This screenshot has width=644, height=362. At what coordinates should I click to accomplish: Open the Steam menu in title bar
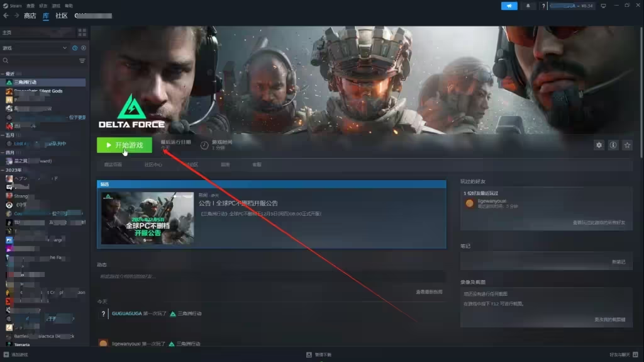tap(13, 6)
